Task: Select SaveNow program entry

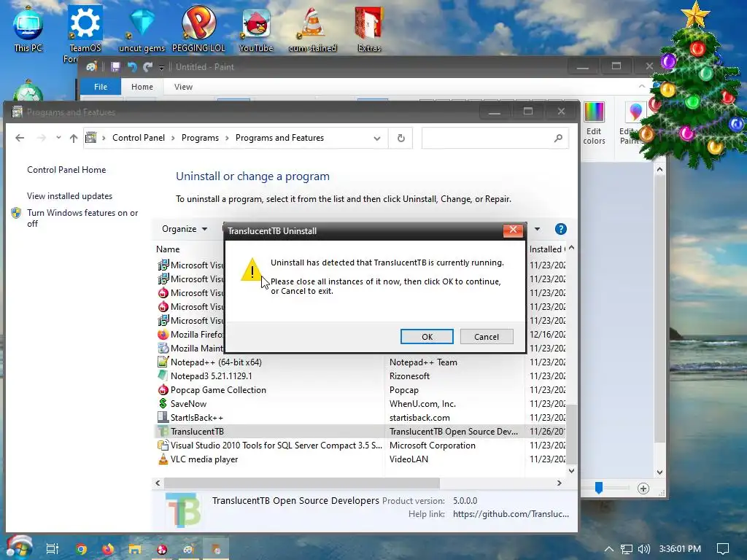Action: click(361, 404)
